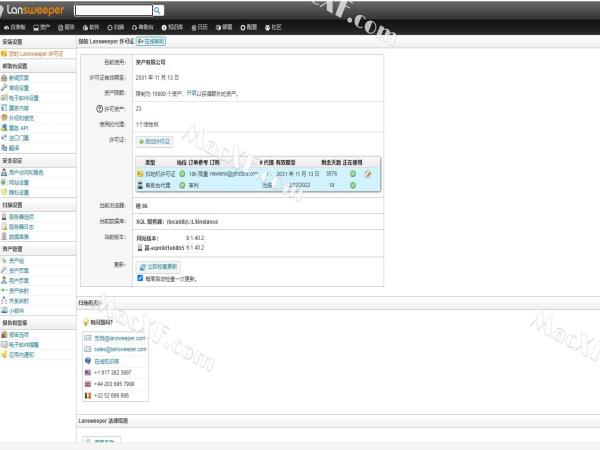600x450 pixels.
Task: Open the 帮助台 helpdesk menu
Action: click(142, 28)
